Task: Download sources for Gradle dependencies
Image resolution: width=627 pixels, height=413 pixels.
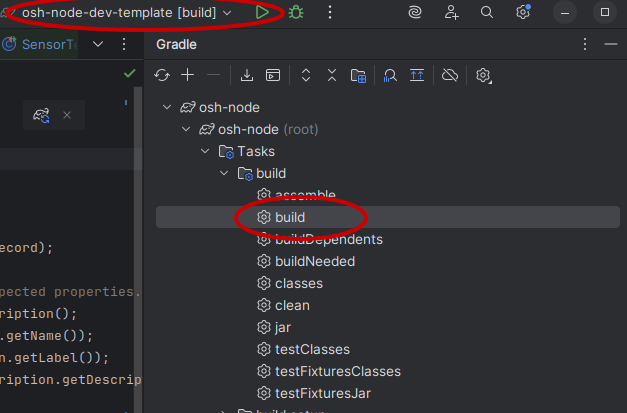Action: click(247, 75)
